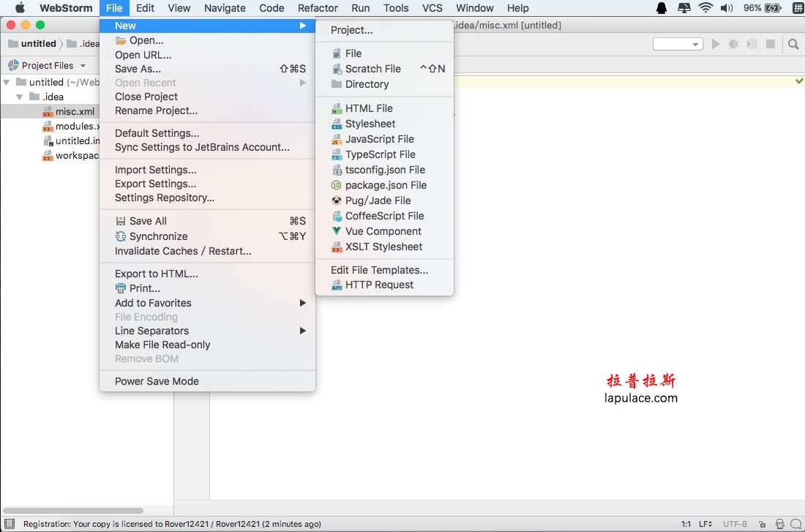
Task: Click the Debug bug icon in toolbar
Action: (733, 44)
